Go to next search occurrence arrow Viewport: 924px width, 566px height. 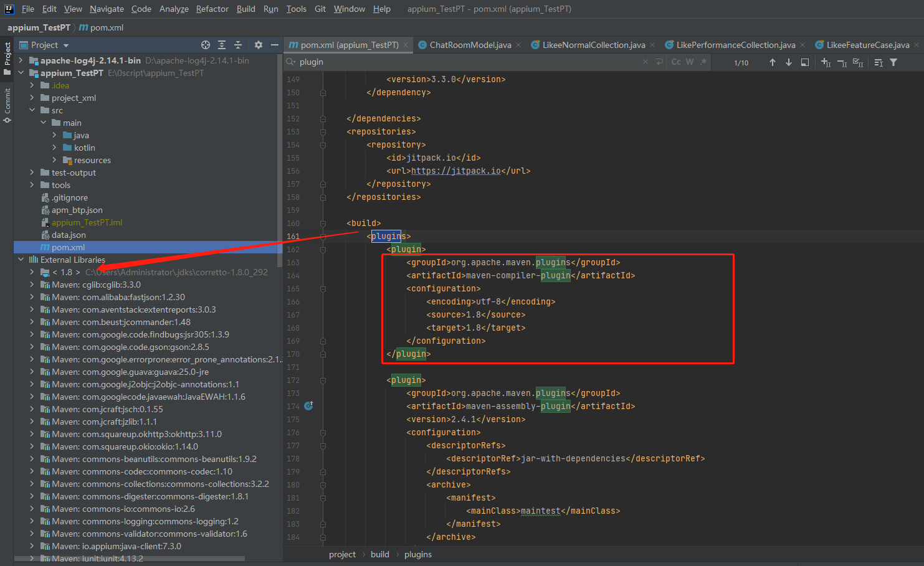pos(789,62)
